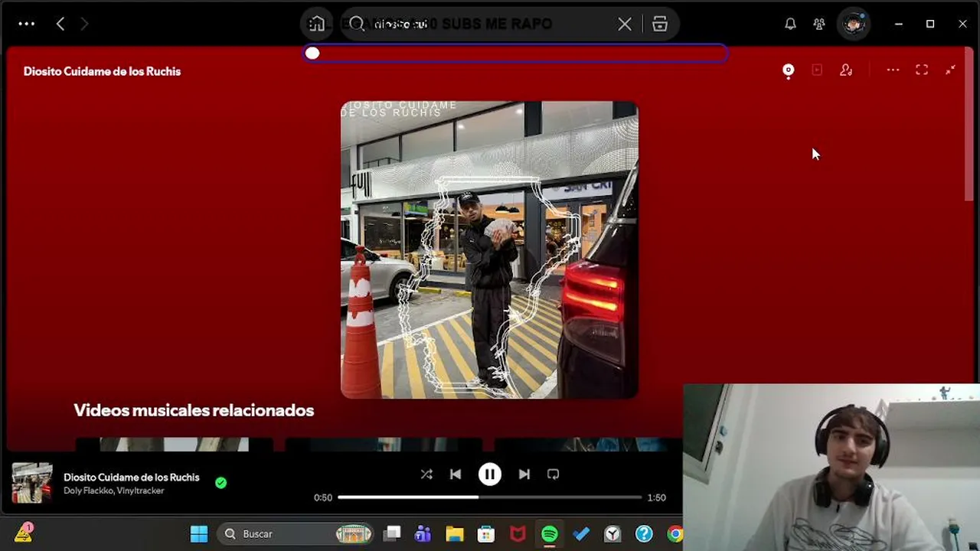Open Windows Start menu
Screen dimensions: 980x551
click(x=199, y=534)
